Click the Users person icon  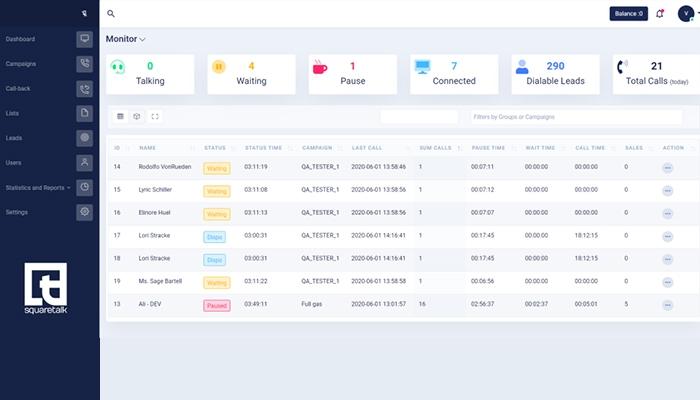84,163
